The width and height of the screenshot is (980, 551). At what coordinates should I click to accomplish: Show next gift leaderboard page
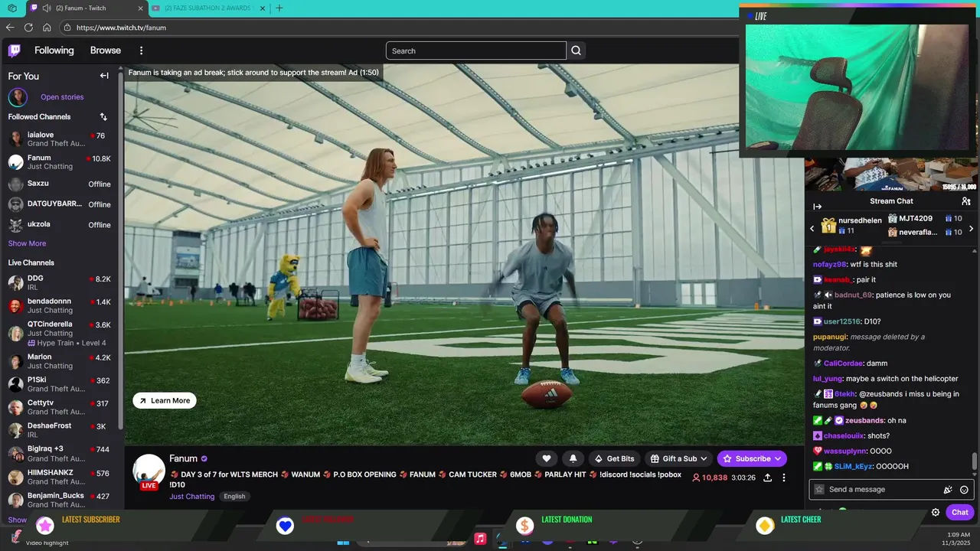coord(972,228)
